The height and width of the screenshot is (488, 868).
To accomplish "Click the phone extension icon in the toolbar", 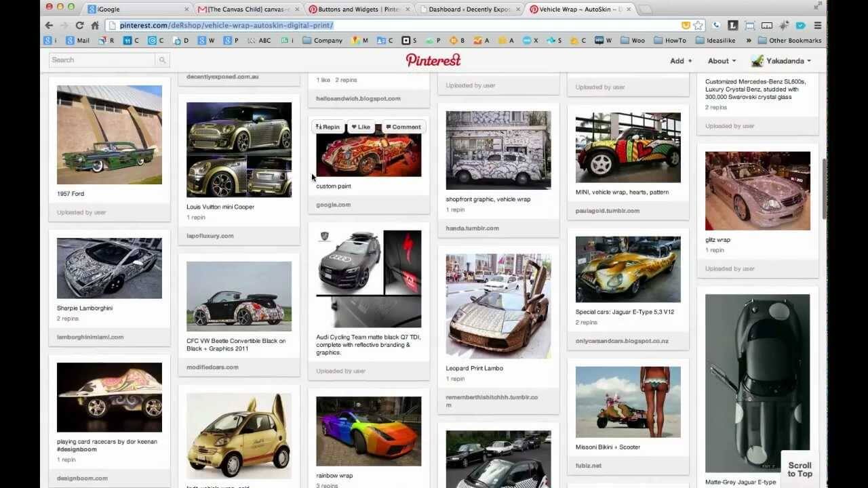I will (717, 25).
